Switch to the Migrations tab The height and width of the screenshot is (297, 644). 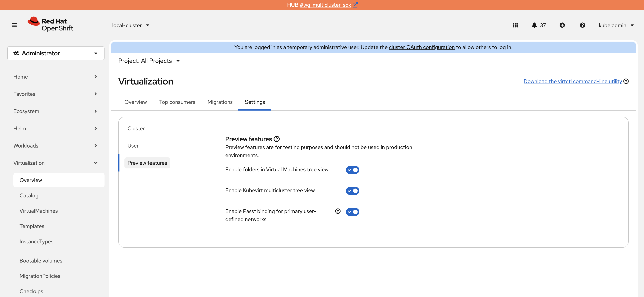pos(220,102)
